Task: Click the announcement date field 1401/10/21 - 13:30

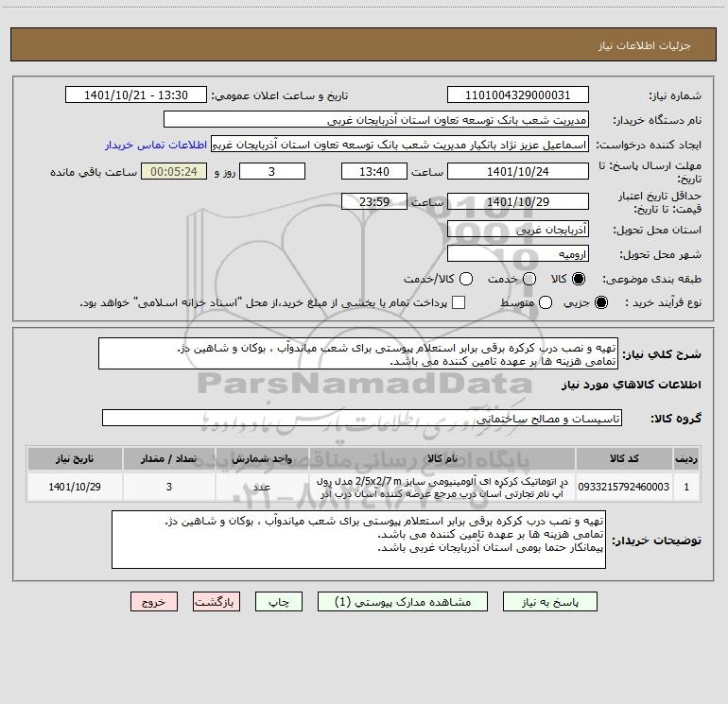Action: 136,95
